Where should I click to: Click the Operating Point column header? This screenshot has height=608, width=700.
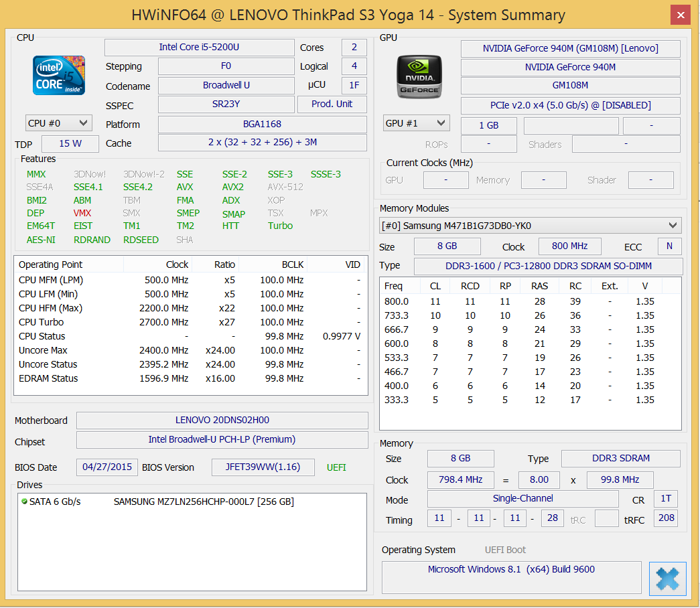(x=69, y=264)
